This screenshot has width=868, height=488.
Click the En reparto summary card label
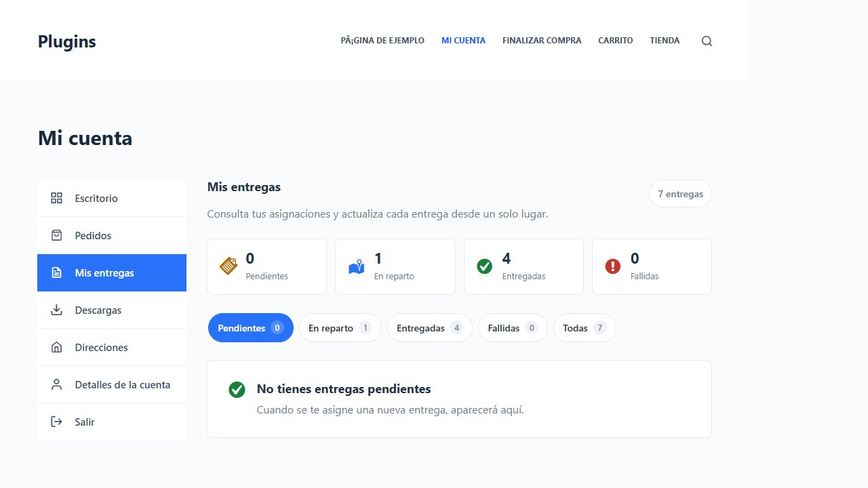394,276
